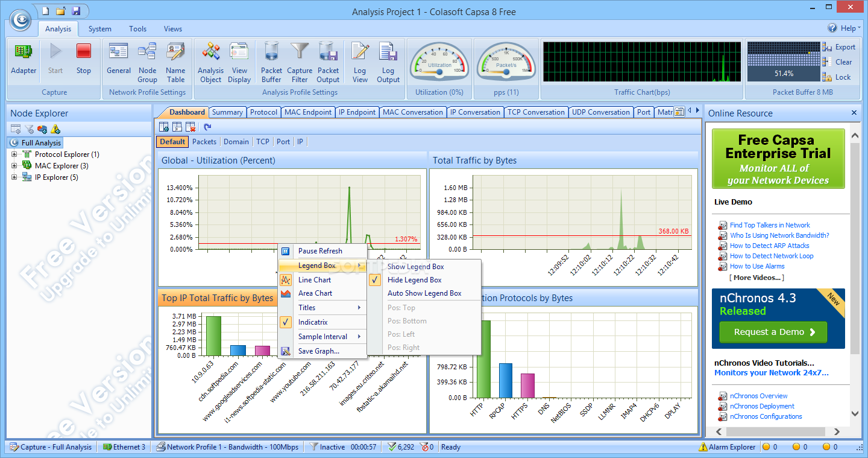
Task: Open the MAC Endpoint tab
Action: coord(308,112)
